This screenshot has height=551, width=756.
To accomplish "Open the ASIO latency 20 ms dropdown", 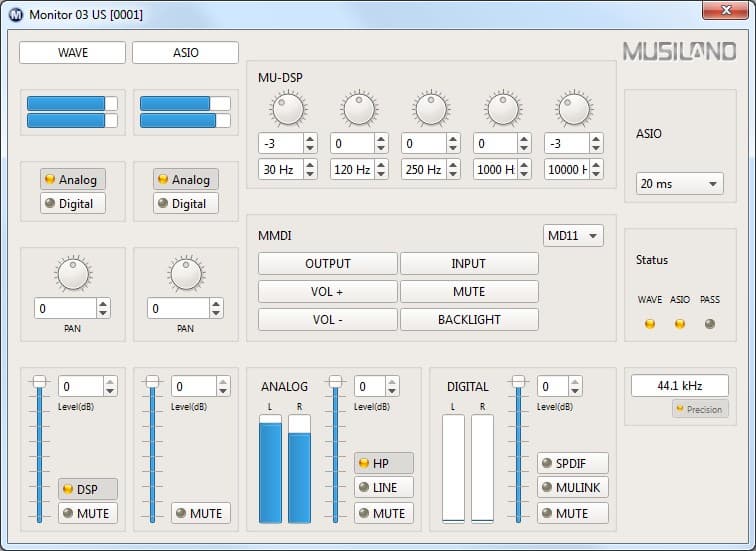I will click(x=680, y=184).
